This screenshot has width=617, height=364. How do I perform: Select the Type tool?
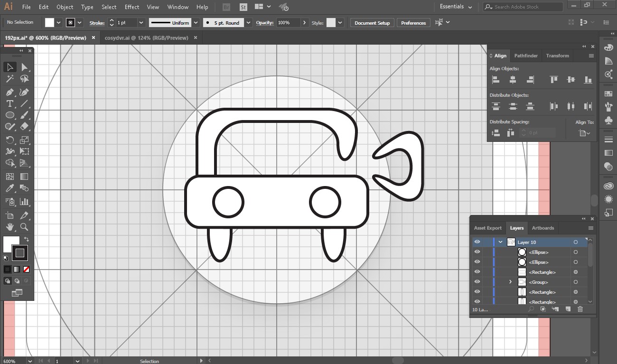10,103
